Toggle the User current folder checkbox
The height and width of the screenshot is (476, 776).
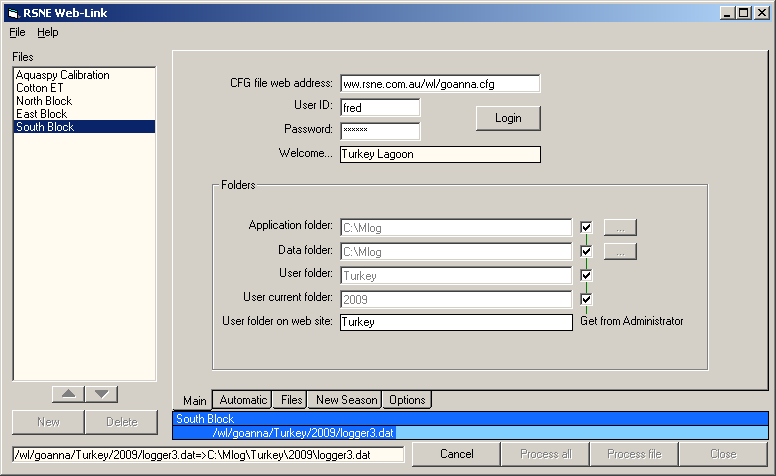click(x=586, y=299)
